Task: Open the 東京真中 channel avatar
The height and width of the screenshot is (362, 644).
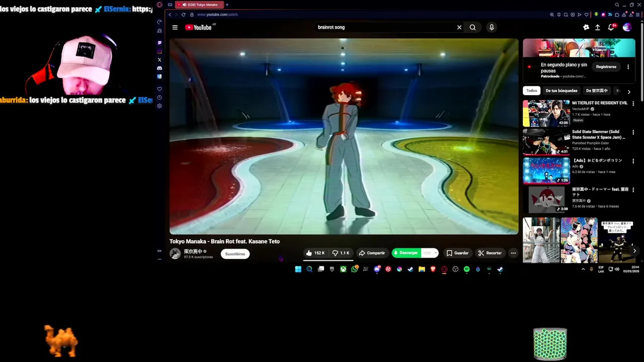Action: (175, 254)
